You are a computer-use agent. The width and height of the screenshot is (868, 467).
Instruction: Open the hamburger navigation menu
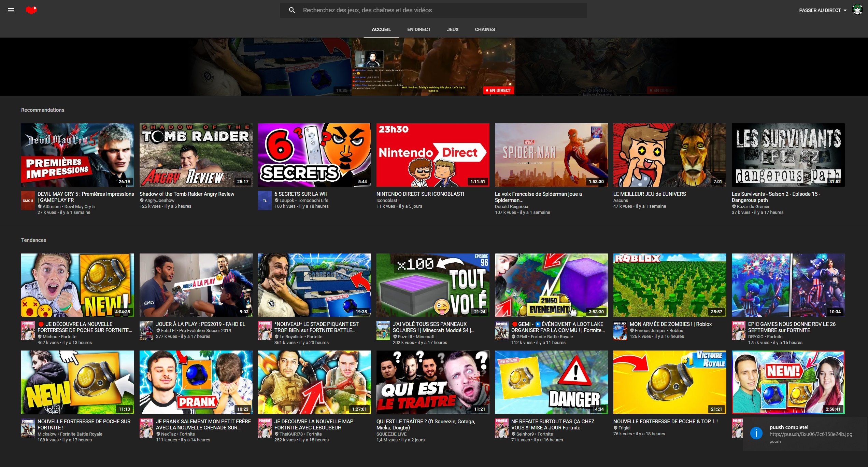tap(11, 10)
